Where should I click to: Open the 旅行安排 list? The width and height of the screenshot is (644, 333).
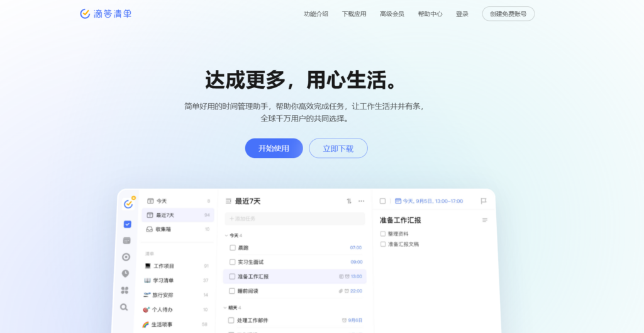point(175,295)
